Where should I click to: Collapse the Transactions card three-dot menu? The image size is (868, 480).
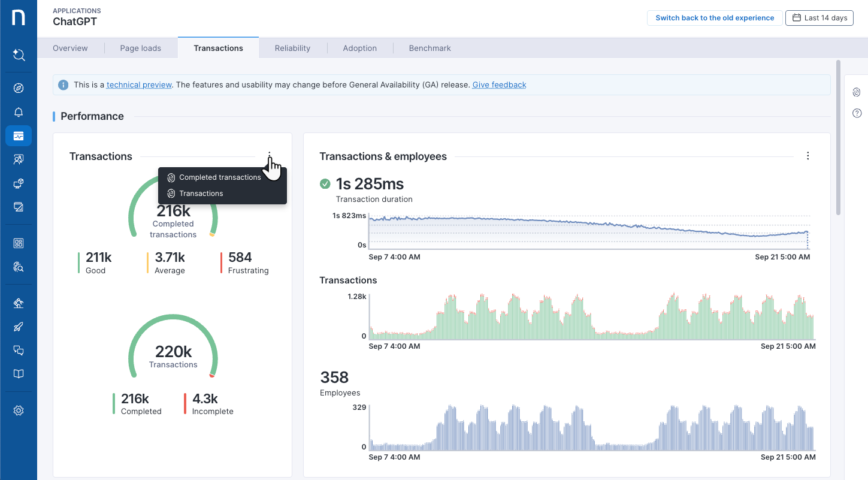click(270, 156)
